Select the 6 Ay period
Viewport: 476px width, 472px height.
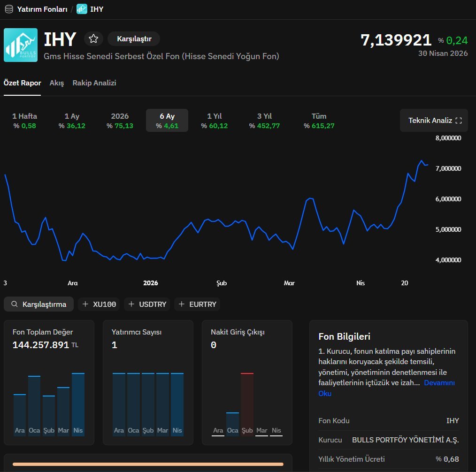coord(167,121)
